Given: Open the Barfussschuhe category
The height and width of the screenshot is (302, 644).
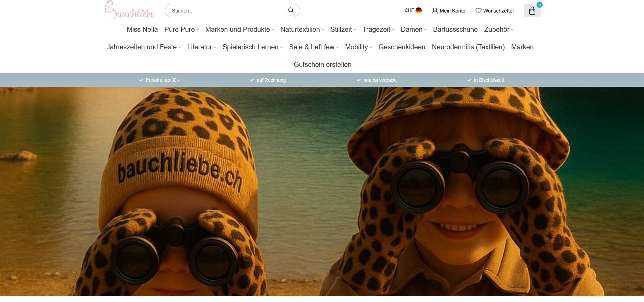Looking at the screenshot, I should (x=455, y=30).
